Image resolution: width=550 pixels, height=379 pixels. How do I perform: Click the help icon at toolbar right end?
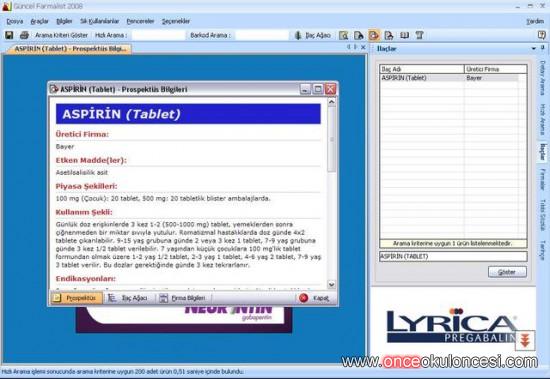542,35
